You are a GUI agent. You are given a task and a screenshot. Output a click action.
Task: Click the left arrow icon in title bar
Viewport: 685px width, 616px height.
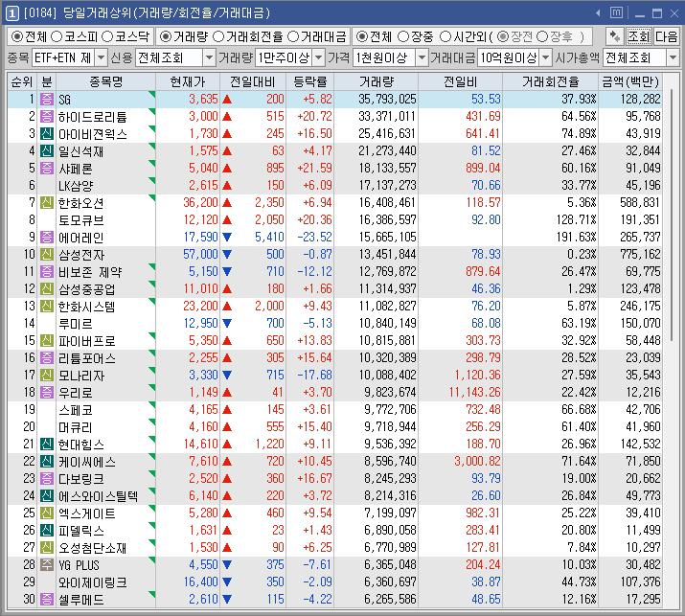pyautogui.click(x=598, y=13)
